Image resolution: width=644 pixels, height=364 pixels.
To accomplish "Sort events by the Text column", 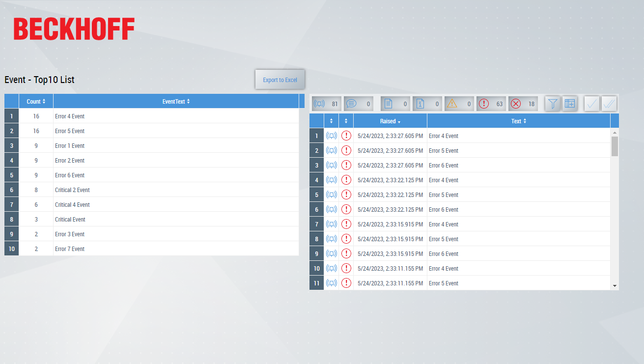I will click(519, 121).
